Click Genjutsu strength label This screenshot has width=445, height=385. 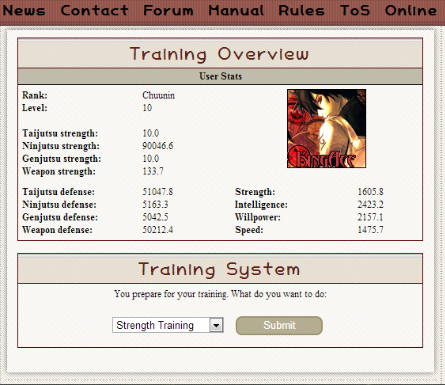pyautogui.click(x=61, y=159)
